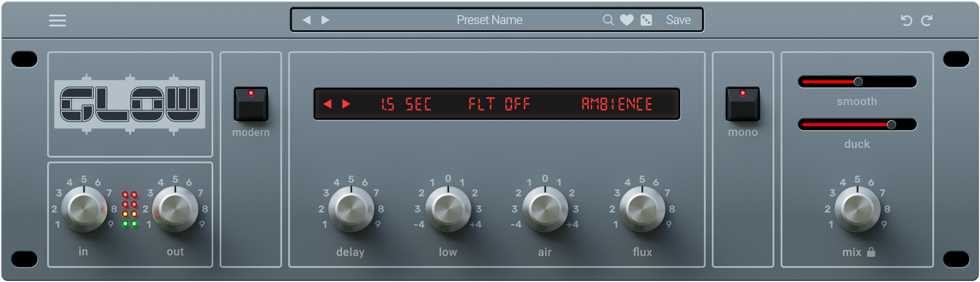Favorite the preset with heart icon
Viewport: 980px width, 282px height.
627,20
